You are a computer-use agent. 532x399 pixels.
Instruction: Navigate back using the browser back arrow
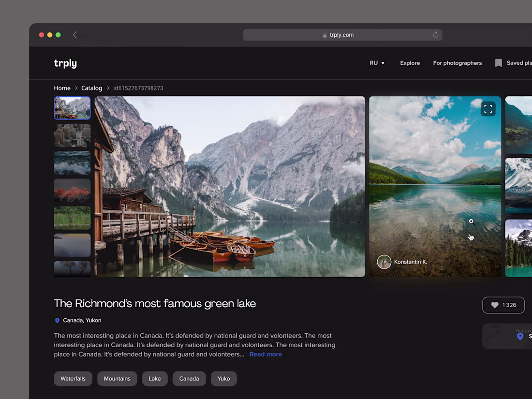click(74, 35)
